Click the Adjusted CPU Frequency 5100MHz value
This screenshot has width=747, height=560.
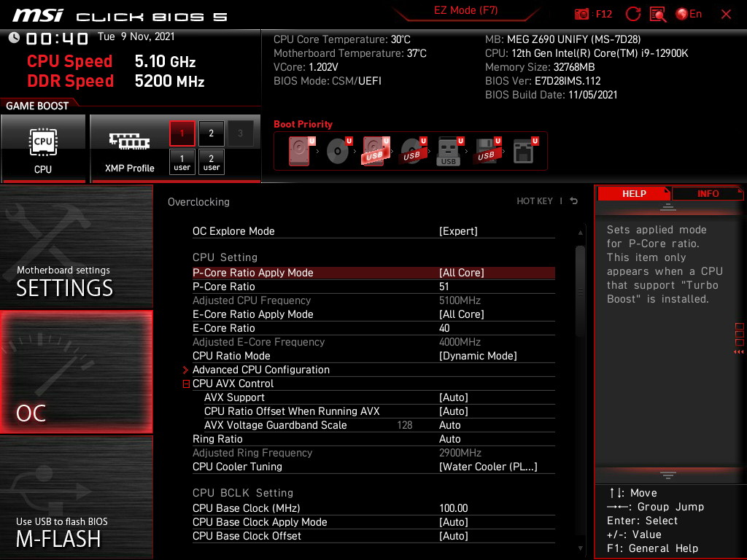tap(460, 300)
